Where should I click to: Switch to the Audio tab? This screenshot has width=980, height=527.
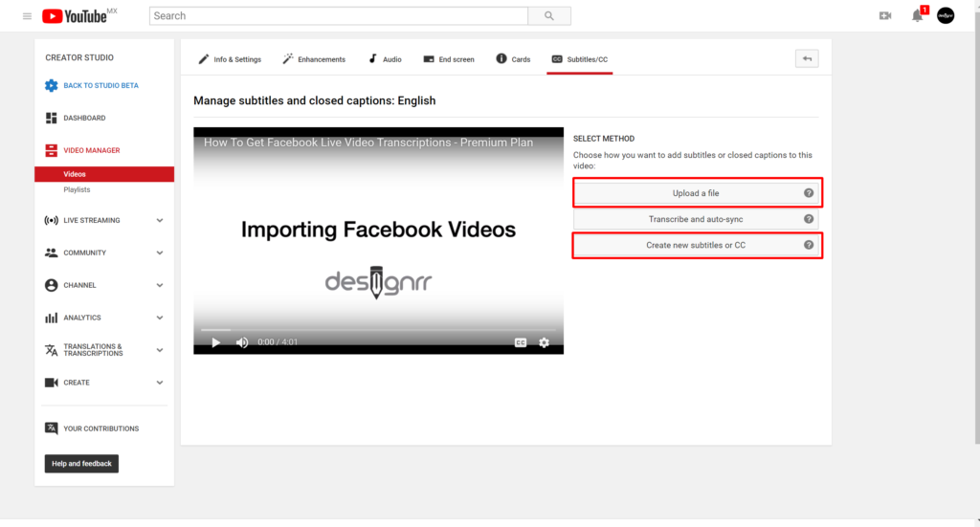click(x=385, y=59)
